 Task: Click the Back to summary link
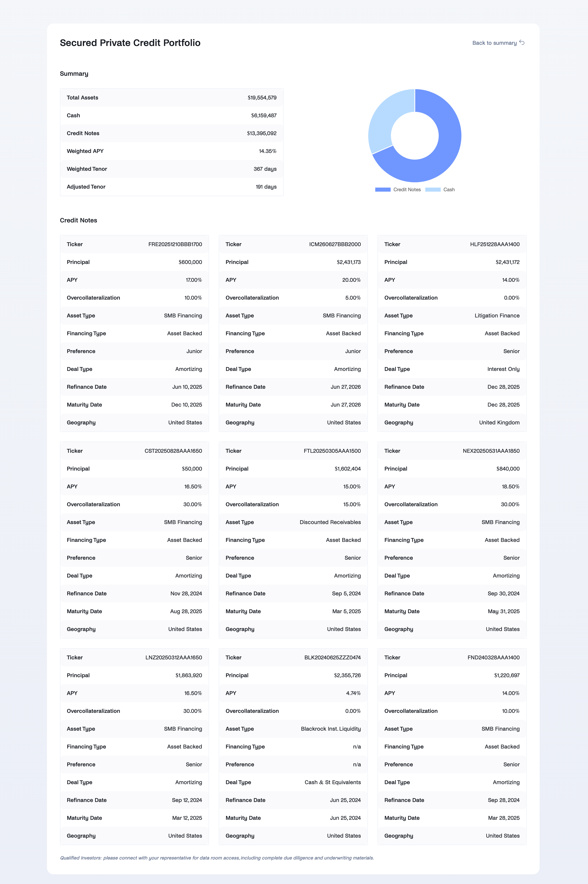[x=494, y=43]
